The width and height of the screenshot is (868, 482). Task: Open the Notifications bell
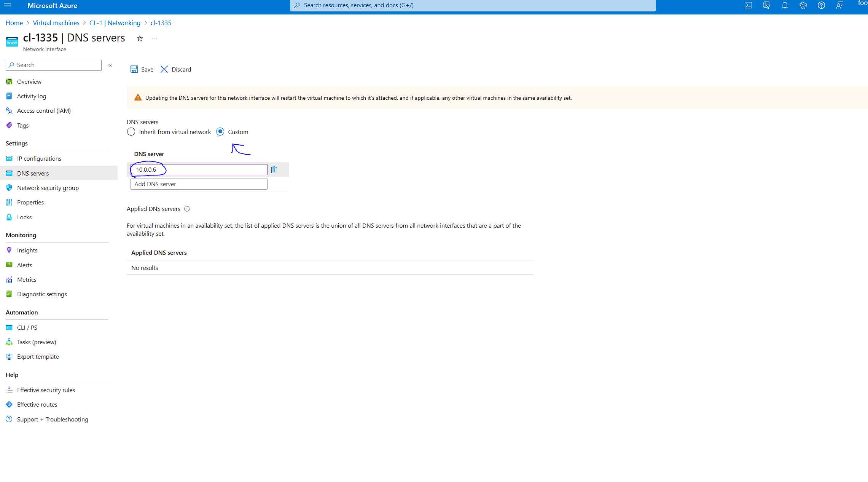coord(785,5)
